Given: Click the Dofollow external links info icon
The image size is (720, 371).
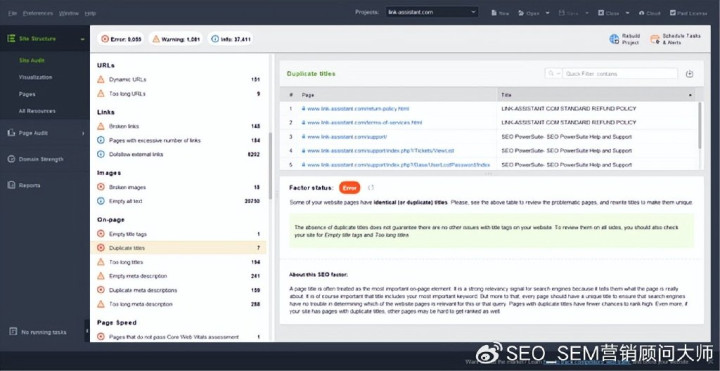Looking at the screenshot, I should click(101, 154).
